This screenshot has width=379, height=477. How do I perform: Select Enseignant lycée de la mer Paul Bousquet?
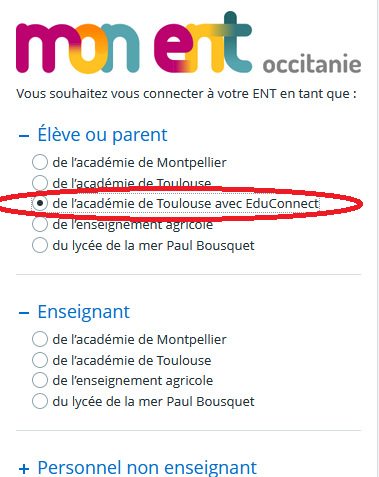click(40, 401)
